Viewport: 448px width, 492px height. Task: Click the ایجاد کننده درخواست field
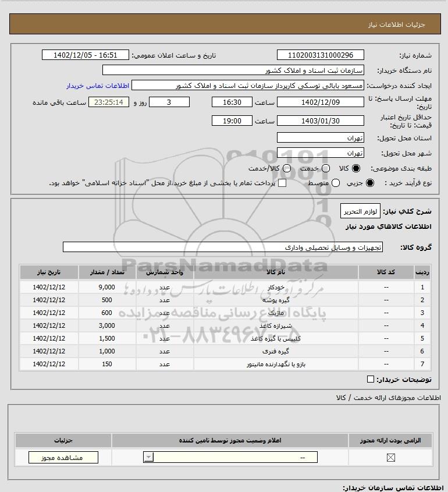pyautogui.click(x=248, y=86)
